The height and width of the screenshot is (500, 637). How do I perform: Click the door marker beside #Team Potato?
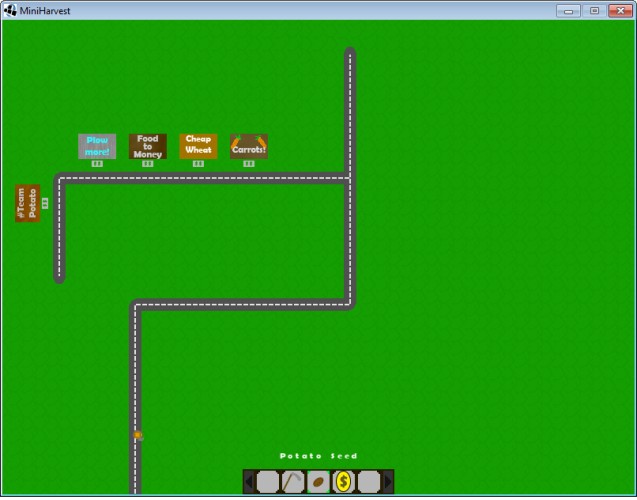pyautogui.click(x=45, y=203)
